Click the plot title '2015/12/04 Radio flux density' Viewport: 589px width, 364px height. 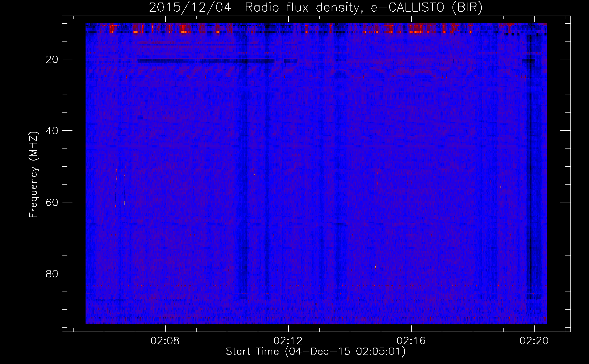pyautogui.click(x=316, y=8)
